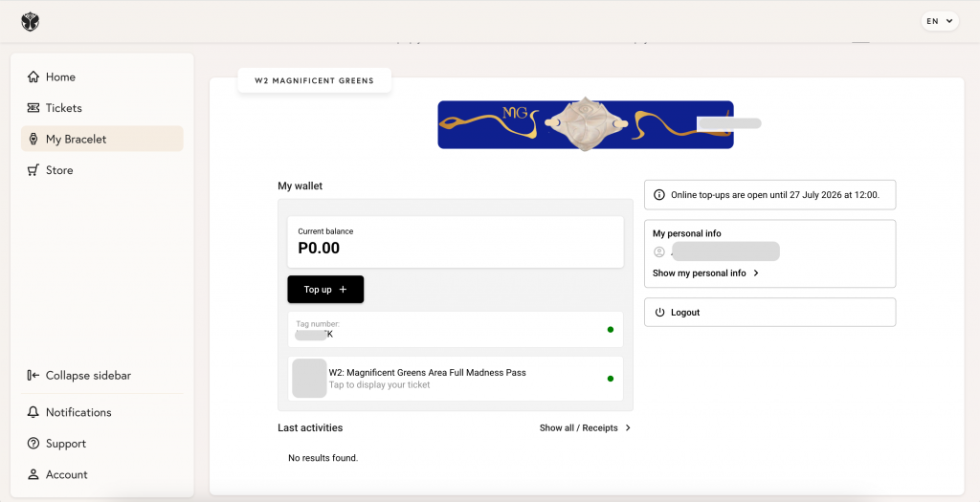Tap the Full Madness Pass ticket row

click(456, 379)
